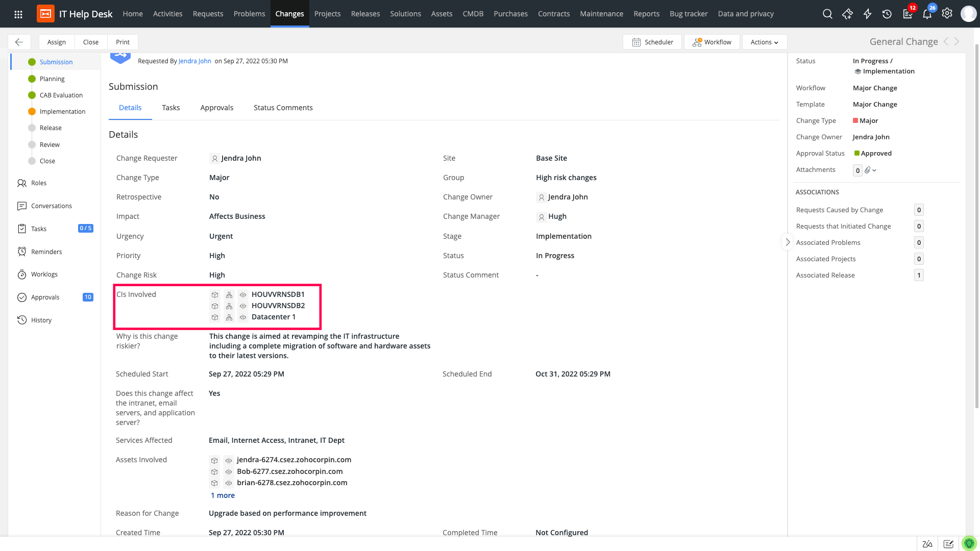Click the quick actions lightning icon
This screenshot has height=551, width=980.
point(867,14)
